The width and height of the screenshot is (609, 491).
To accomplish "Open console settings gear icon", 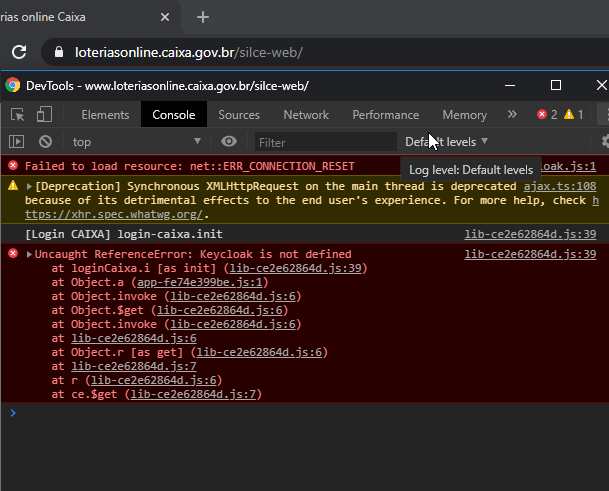I will pyautogui.click(x=605, y=141).
